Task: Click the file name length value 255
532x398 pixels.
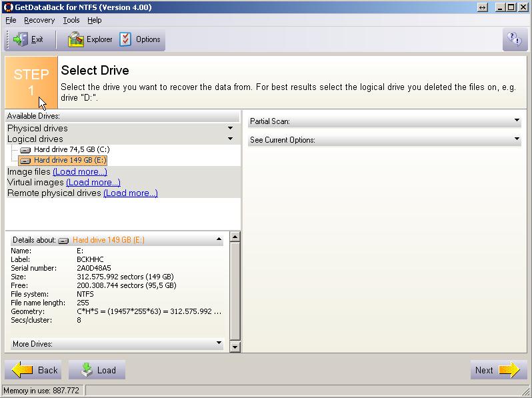Action: point(83,303)
